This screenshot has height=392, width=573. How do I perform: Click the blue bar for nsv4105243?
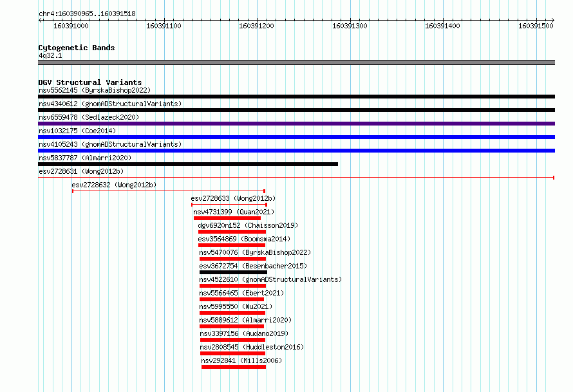(296, 151)
